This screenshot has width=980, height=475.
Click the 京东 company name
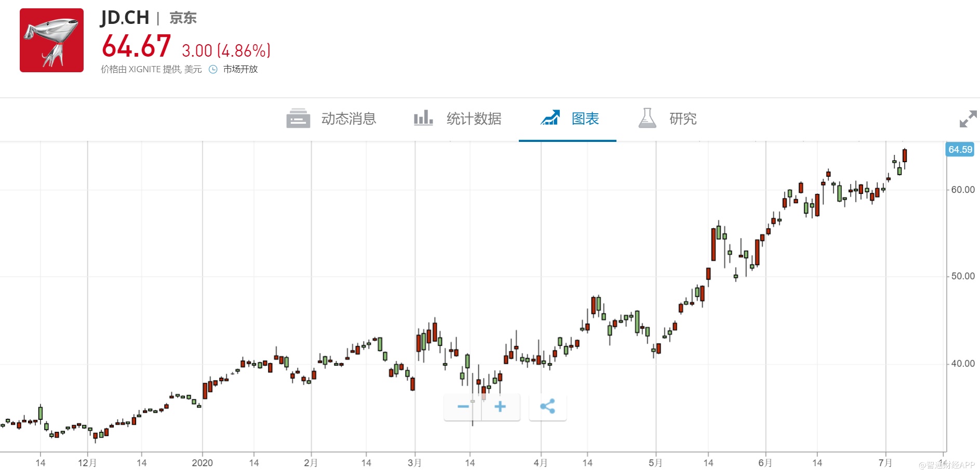pyautogui.click(x=183, y=18)
